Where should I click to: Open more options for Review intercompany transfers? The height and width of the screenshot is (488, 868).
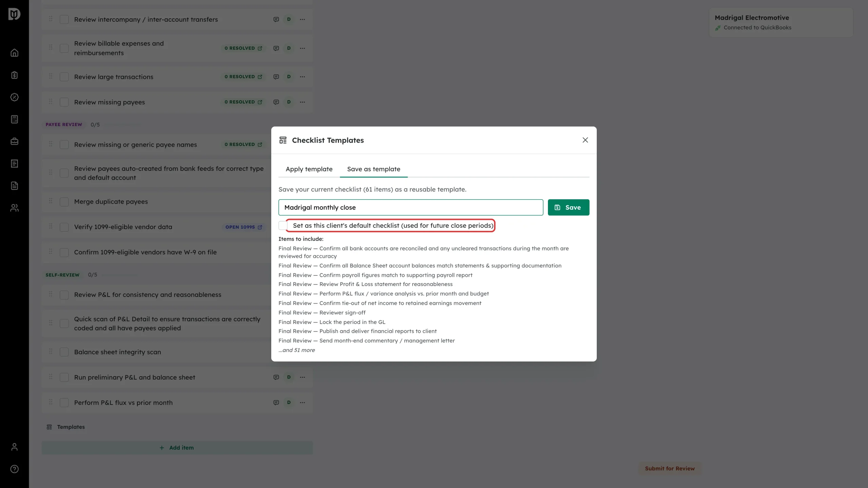coord(302,19)
